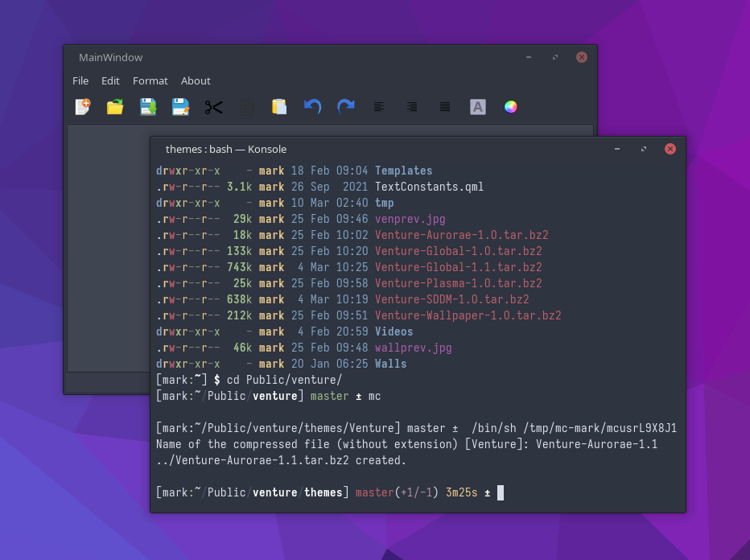Click 'Venture-Global-1.0.tar.bz2' in terminal
Image resolution: width=750 pixels, height=560 pixels.
[458, 251]
